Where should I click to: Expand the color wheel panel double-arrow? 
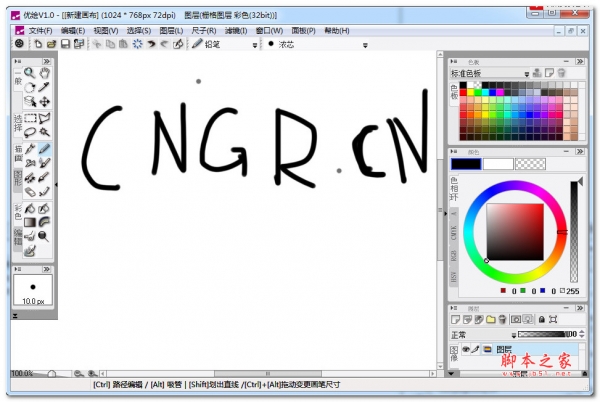pyautogui.click(x=580, y=151)
